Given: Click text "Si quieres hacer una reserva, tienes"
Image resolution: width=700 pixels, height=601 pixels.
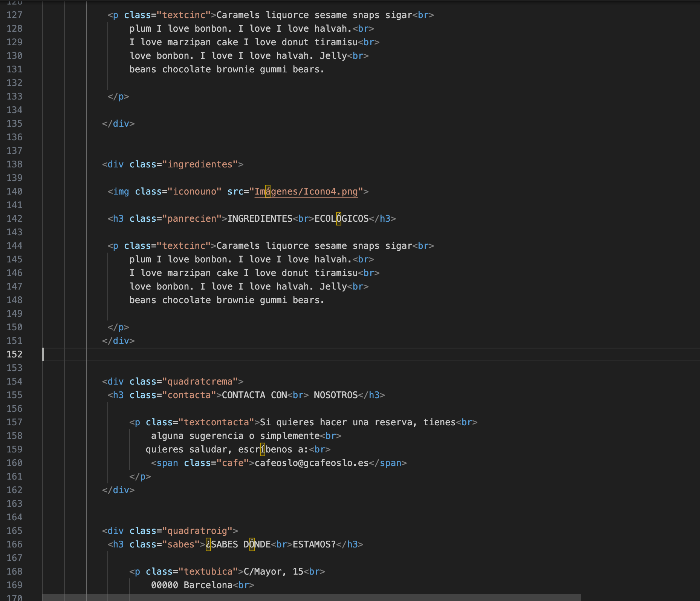Looking at the screenshot, I should pyautogui.click(x=358, y=422).
